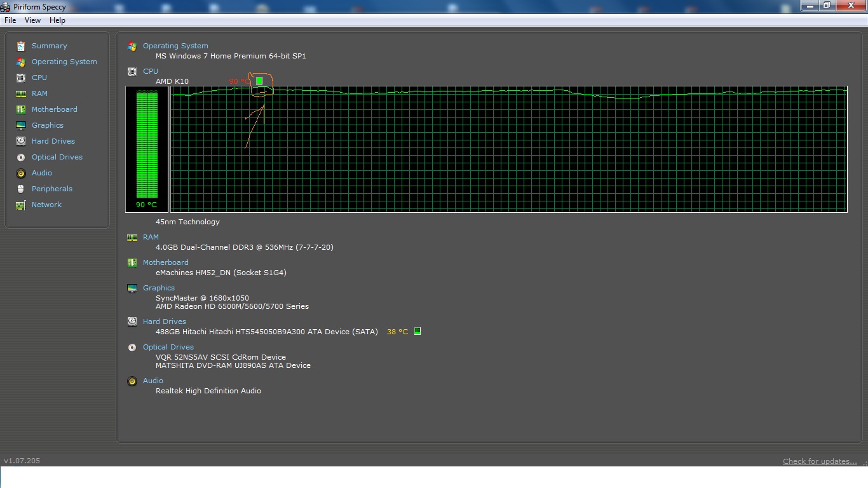This screenshot has height=488, width=868.
Task: Select Operating System in the sidebar
Action: point(64,62)
